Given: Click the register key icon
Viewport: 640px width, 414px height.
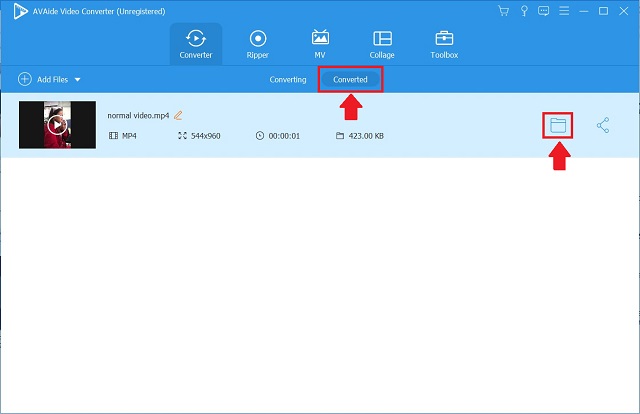Looking at the screenshot, I should [x=524, y=11].
